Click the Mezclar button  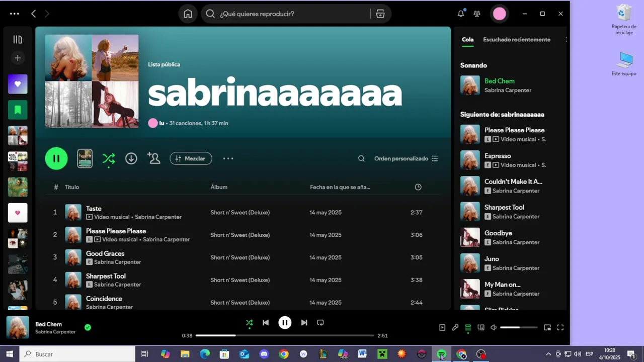(191, 158)
